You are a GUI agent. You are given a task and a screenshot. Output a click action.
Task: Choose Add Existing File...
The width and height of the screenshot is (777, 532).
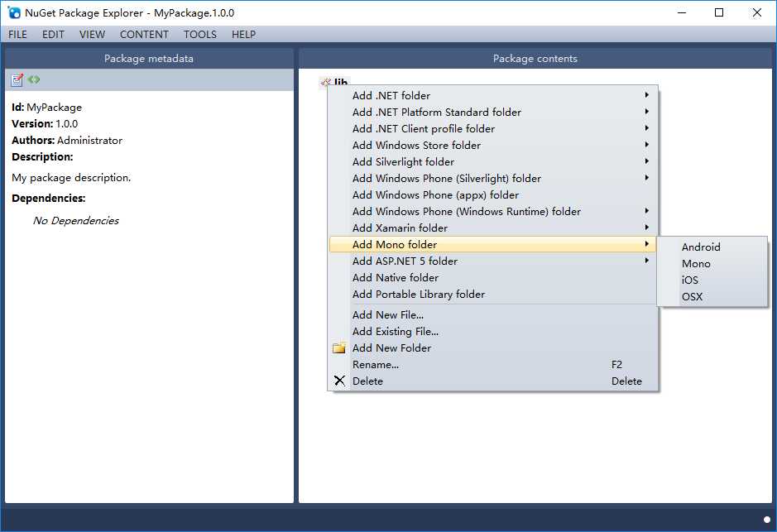[x=493, y=332]
